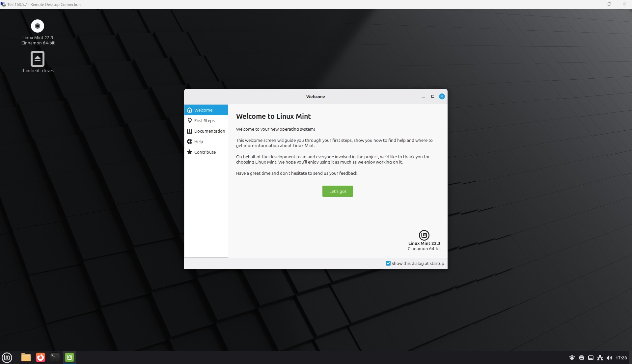Open Firefox browser from the panel

pos(41,357)
